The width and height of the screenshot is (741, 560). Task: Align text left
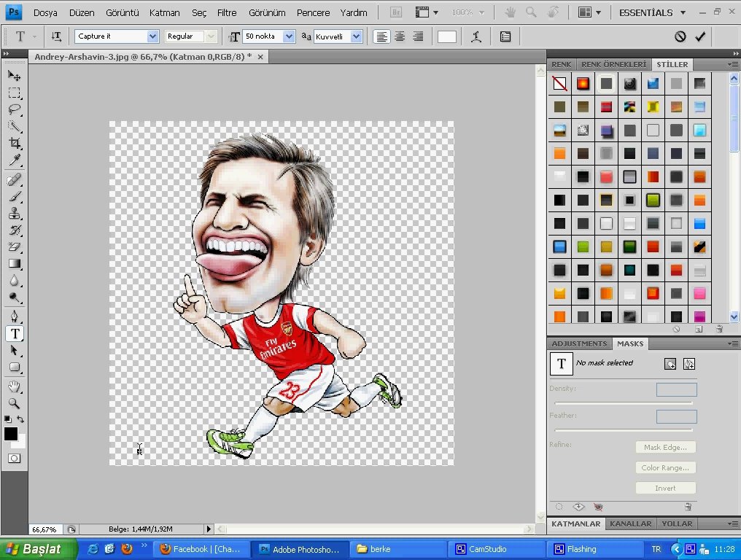pyautogui.click(x=382, y=36)
